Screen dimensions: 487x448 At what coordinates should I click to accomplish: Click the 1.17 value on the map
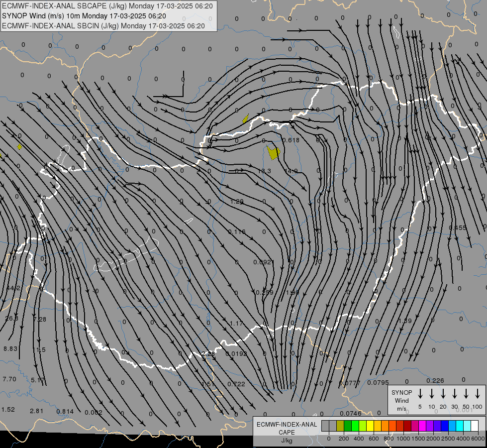click(x=236, y=324)
